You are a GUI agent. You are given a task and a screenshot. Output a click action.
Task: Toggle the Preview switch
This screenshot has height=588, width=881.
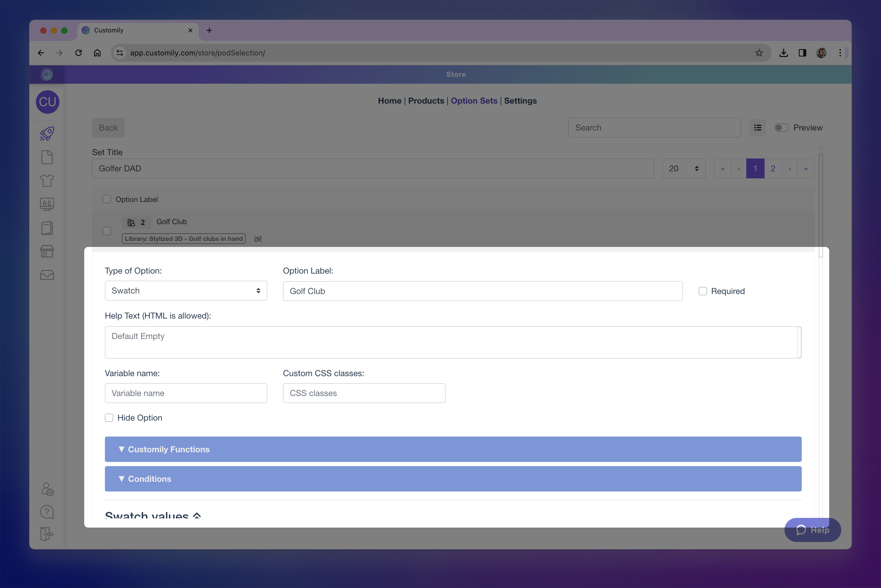(x=781, y=127)
